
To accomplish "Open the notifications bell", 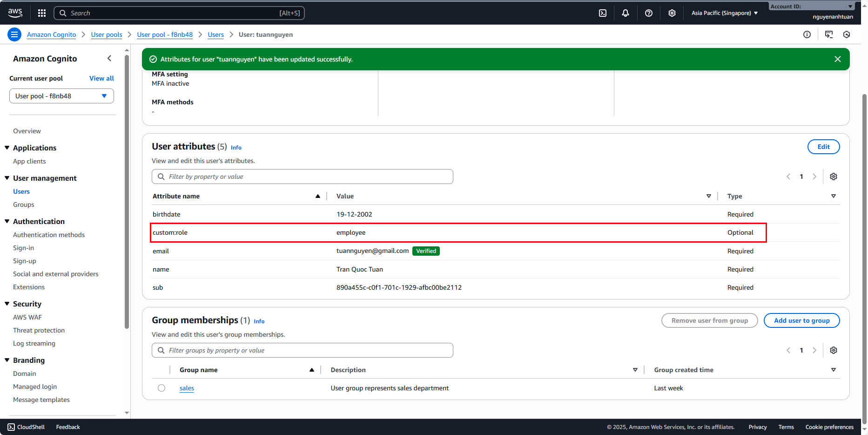I will (626, 13).
